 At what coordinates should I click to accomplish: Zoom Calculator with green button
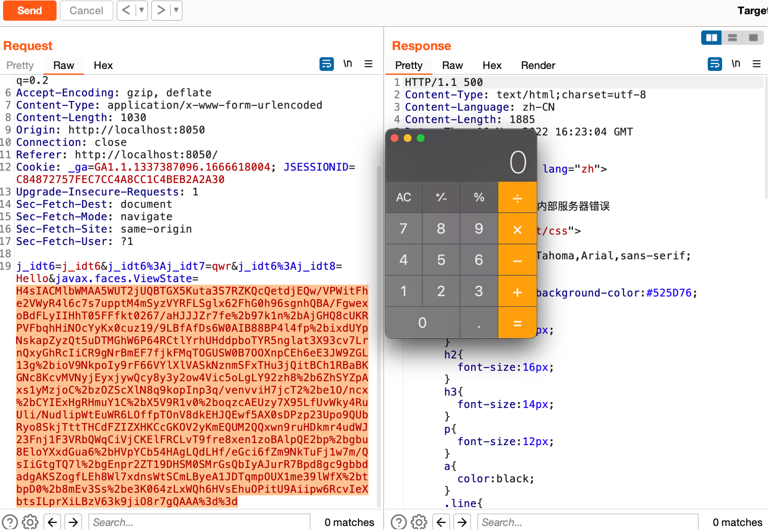click(421, 138)
